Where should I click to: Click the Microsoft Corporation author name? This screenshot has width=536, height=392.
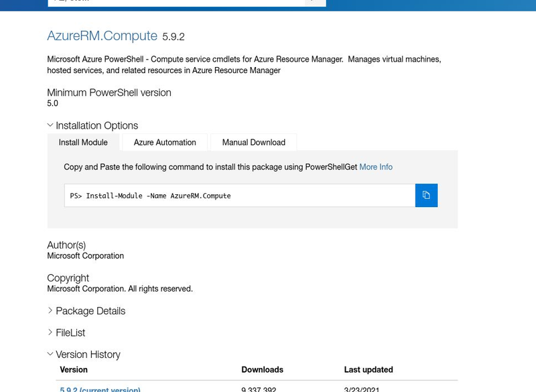pyautogui.click(x=86, y=255)
